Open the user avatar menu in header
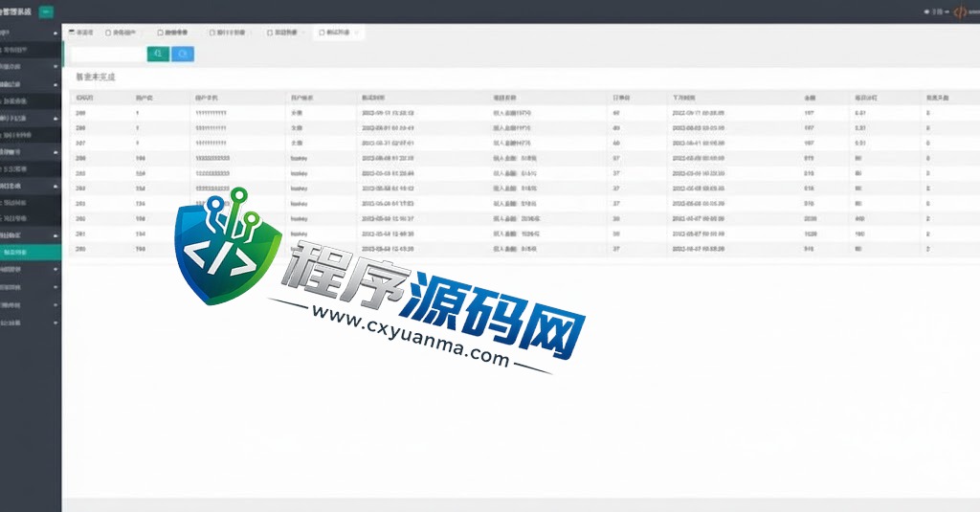 (960, 11)
